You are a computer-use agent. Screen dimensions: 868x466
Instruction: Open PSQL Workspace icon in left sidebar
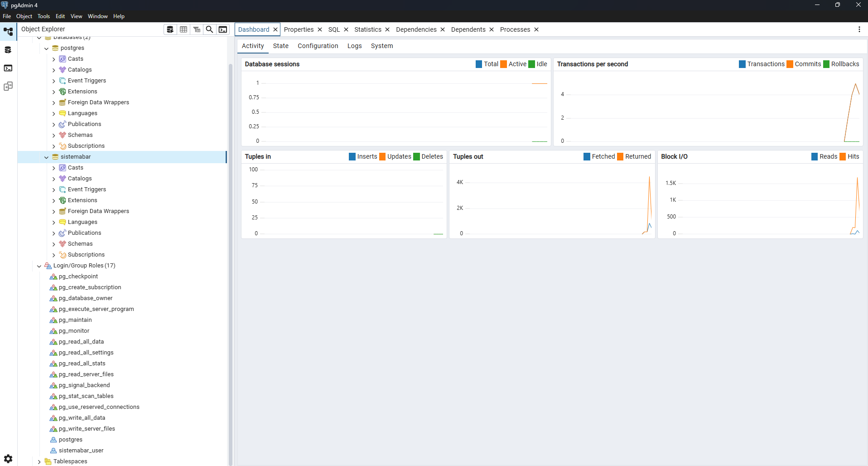(x=8, y=68)
